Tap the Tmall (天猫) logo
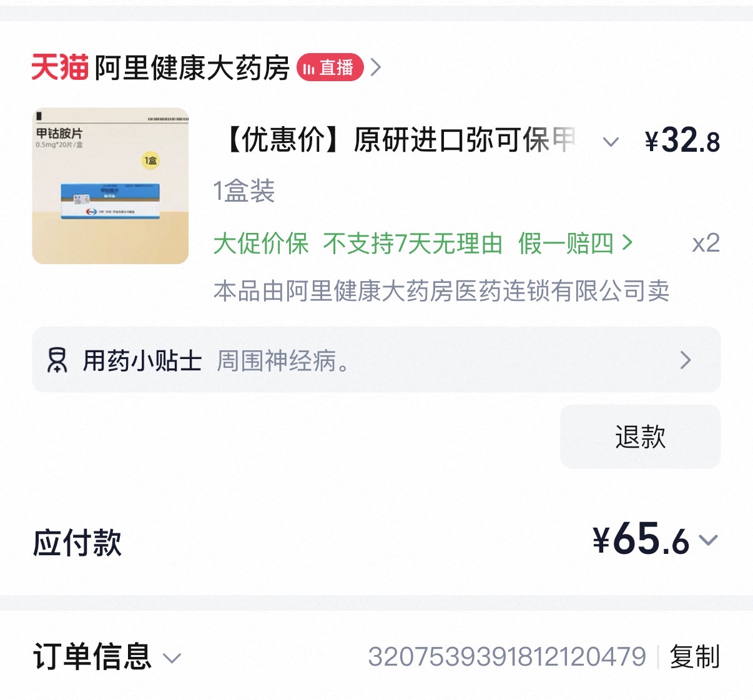Image resolution: width=753 pixels, height=700 pixels. coord(59,67)
